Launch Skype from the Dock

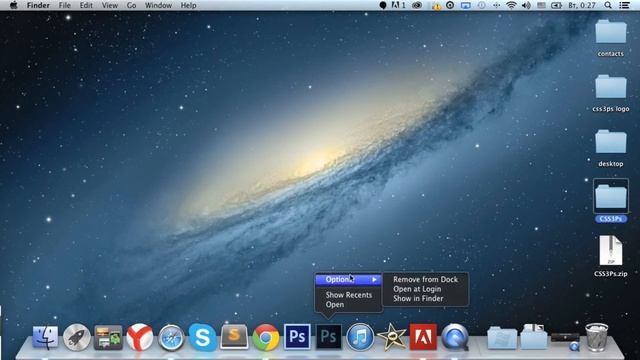point(202,337)
